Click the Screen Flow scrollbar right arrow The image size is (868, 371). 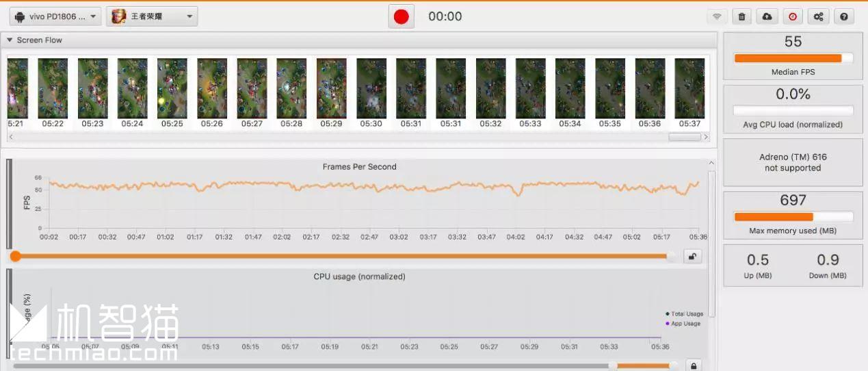click(706, 137)
